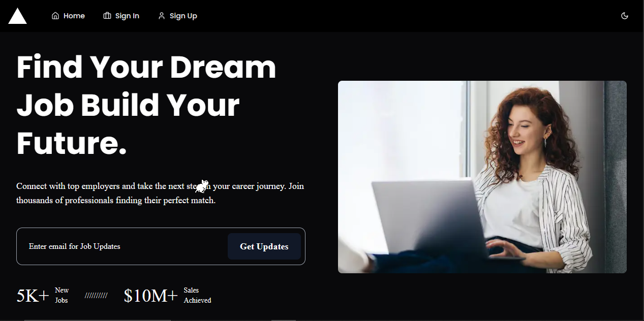Click the Find Your Dream Job headline
This screenshot has height=321, width=644.
(146, 105)
